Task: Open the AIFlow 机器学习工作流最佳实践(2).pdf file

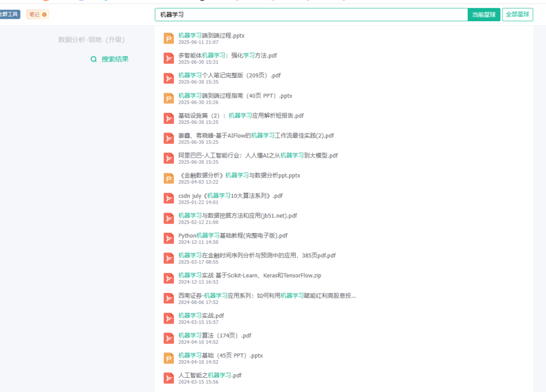Action: [x=256, y=136]
